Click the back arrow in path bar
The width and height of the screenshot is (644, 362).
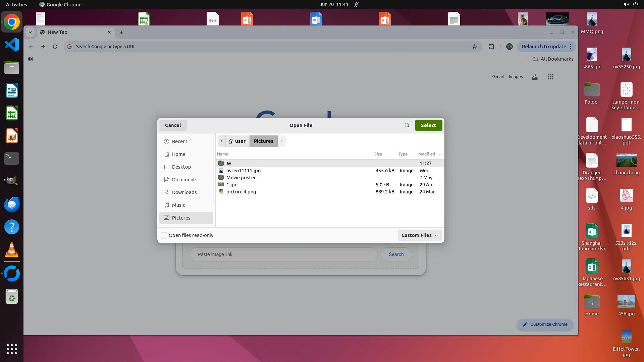coord(221,141)
